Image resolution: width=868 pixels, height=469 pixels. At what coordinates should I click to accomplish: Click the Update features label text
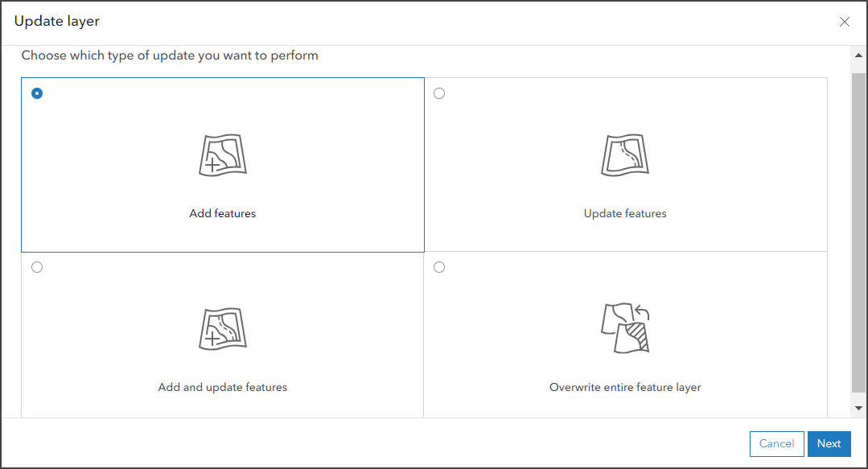(x=625, y=214)
